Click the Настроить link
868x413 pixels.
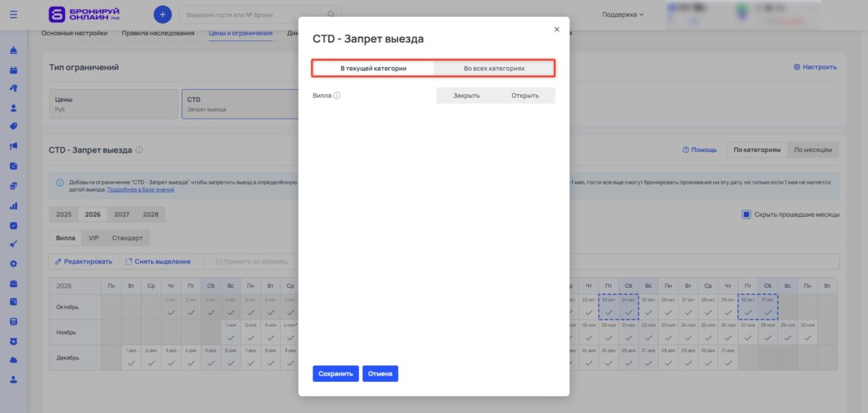[x=815, y=67]
